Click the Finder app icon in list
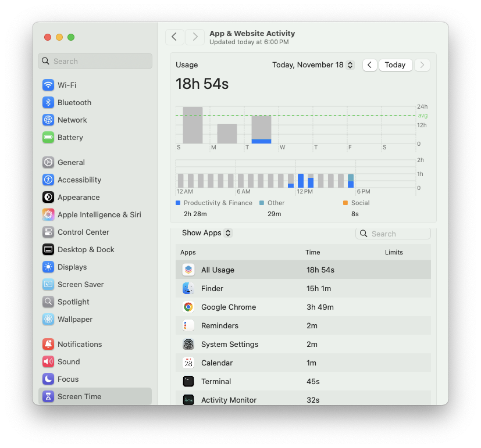 tap(188, 288)
